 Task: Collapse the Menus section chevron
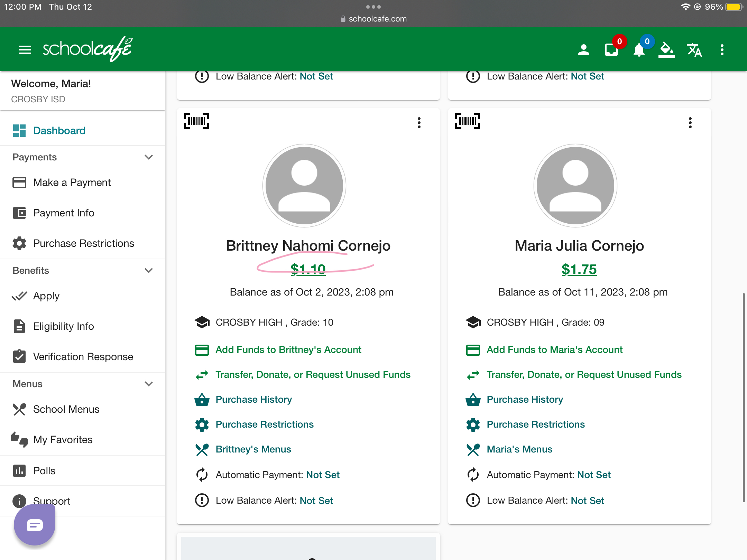149,384
